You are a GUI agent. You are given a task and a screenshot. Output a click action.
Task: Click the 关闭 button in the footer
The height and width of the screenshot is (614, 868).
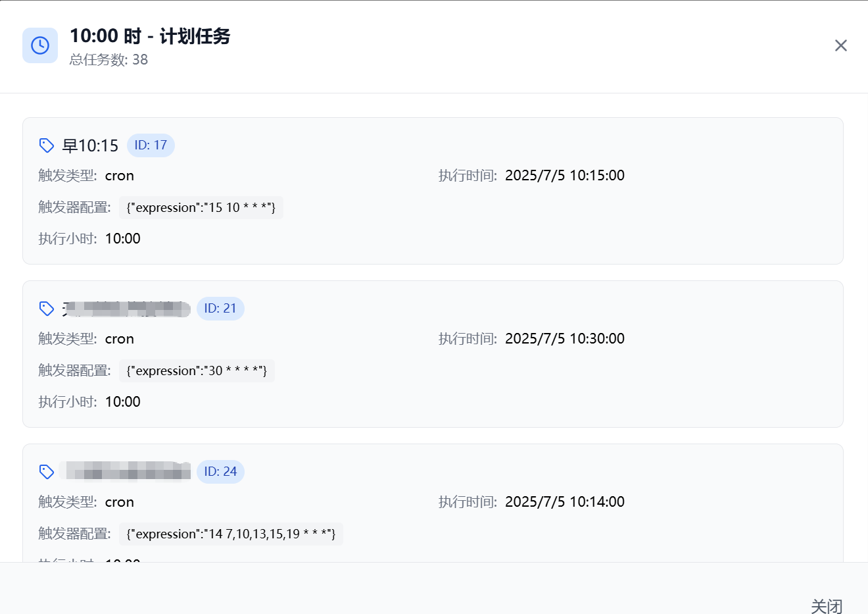click(x=827, y=606)
